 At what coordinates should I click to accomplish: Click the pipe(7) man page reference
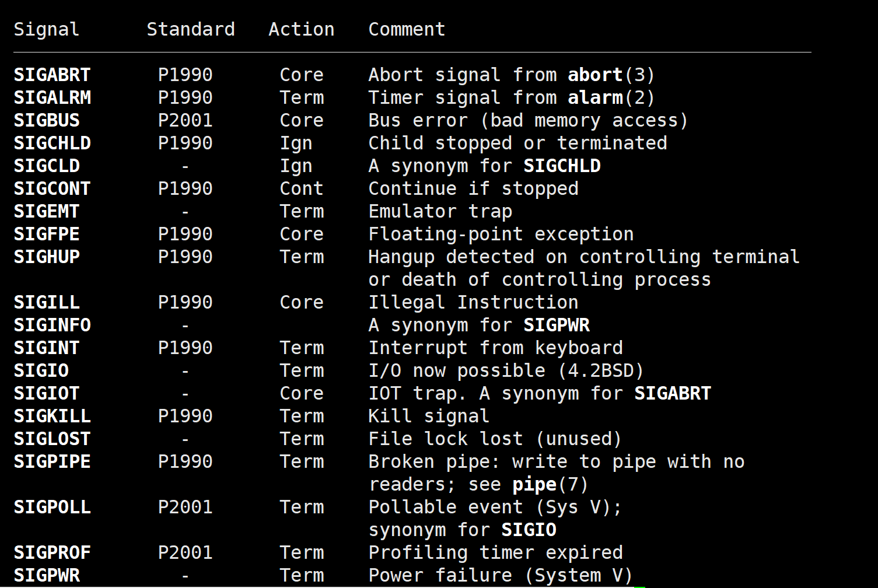point(550,485)
